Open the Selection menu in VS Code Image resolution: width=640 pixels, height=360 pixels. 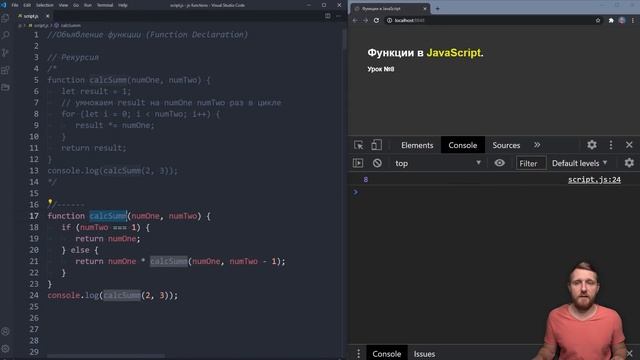pos(45,5)
